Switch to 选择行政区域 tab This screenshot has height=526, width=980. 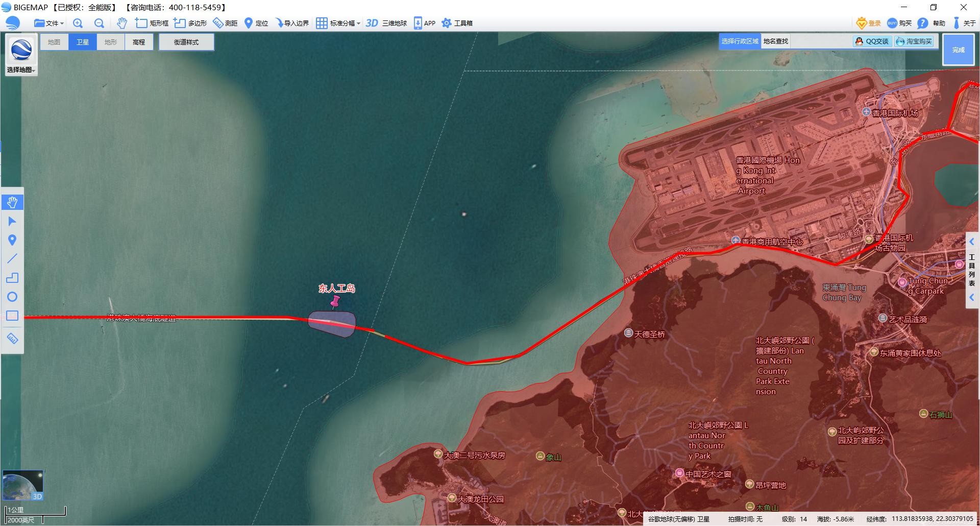[740, 41]
